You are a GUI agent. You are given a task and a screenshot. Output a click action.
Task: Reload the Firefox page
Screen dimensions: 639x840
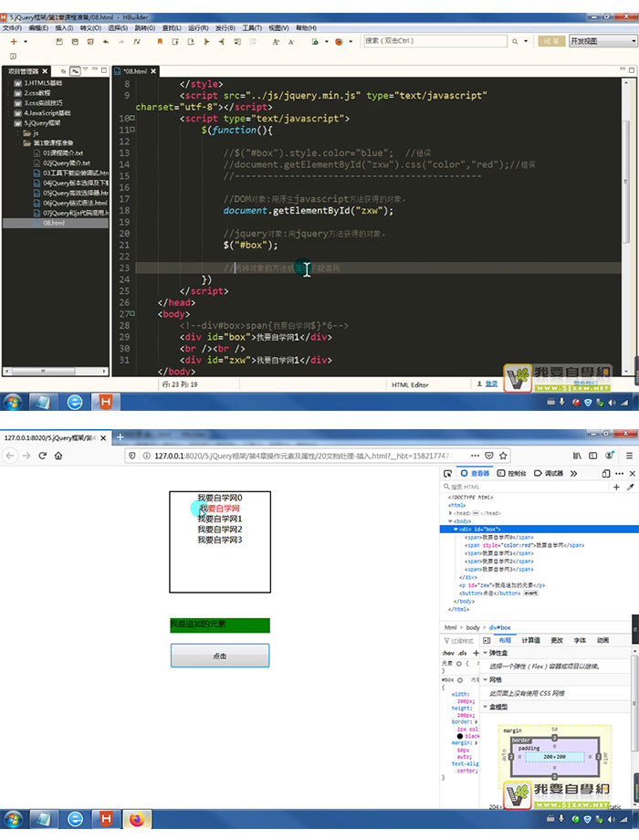point(42,456)
